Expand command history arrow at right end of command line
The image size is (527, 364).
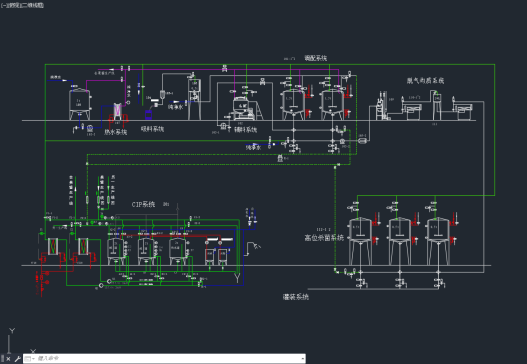[303, 359]
